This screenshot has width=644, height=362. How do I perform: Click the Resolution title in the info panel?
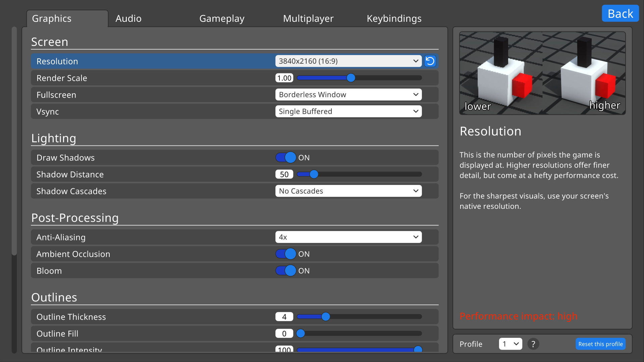tap(490, 131)
